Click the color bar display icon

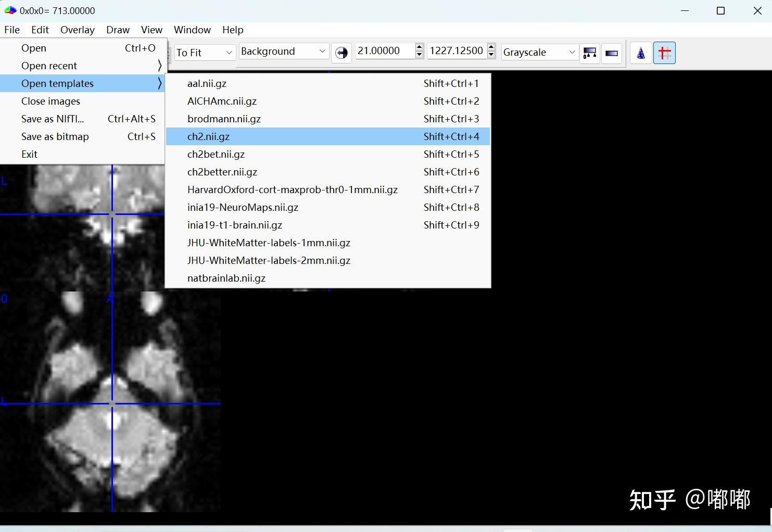click(590, 53)
